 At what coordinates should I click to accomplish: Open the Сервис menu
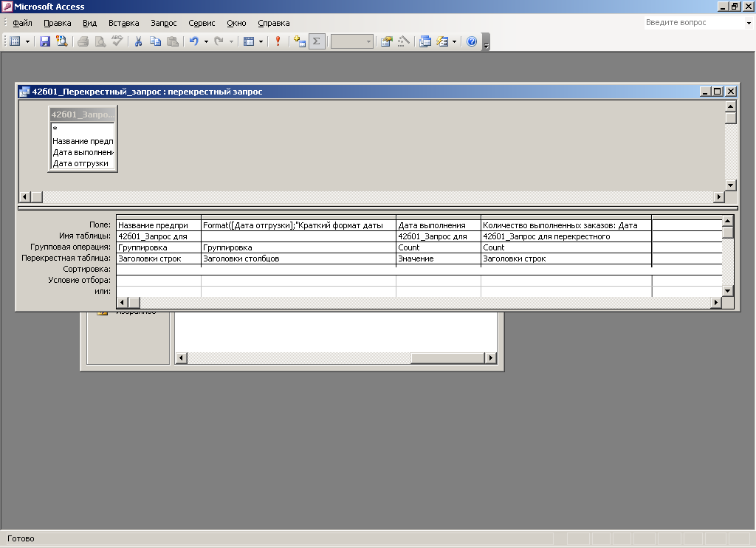[x=202, y=23]
